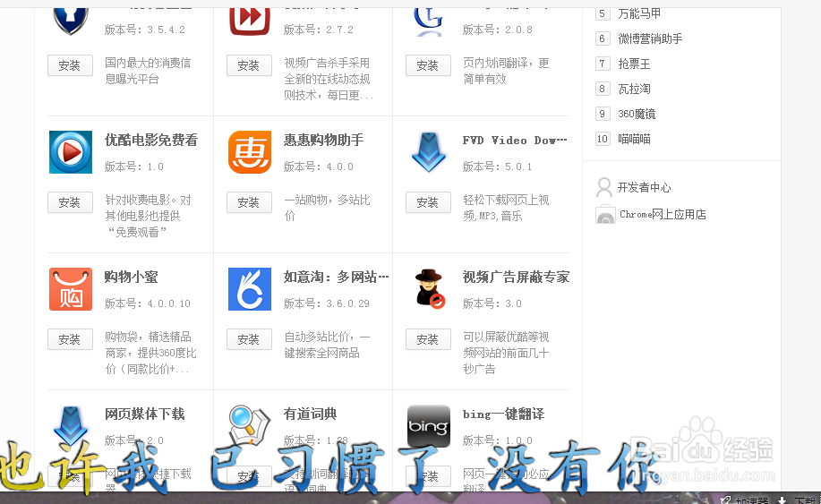Install the 优酷电影免费看 extension

(70, 202)
